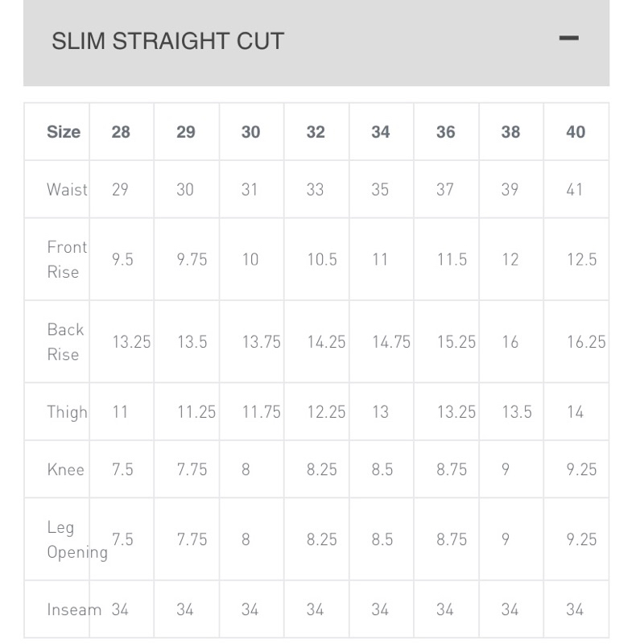
Task: Click the Inseam row label
Action: tap(74, 609)
